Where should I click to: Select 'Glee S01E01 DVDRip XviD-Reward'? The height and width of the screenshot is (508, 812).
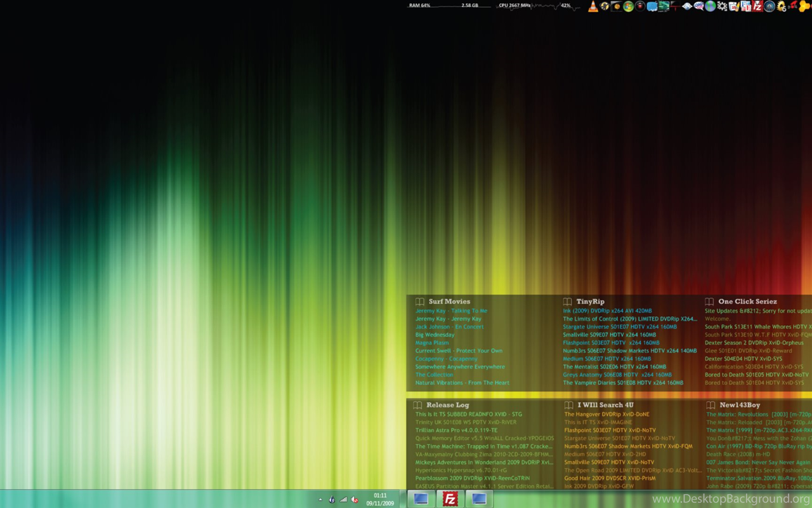[x=749, y=351]
